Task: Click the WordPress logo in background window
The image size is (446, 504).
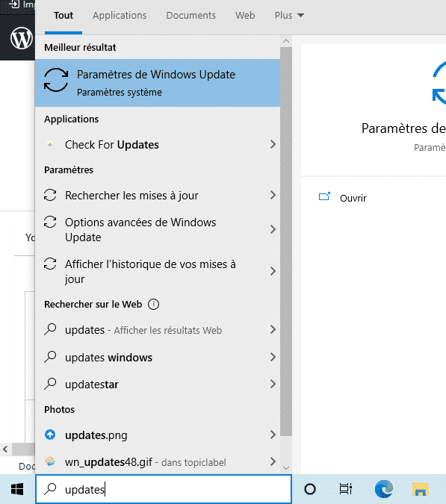Action: pyautogui.click(x=21, y=38)
